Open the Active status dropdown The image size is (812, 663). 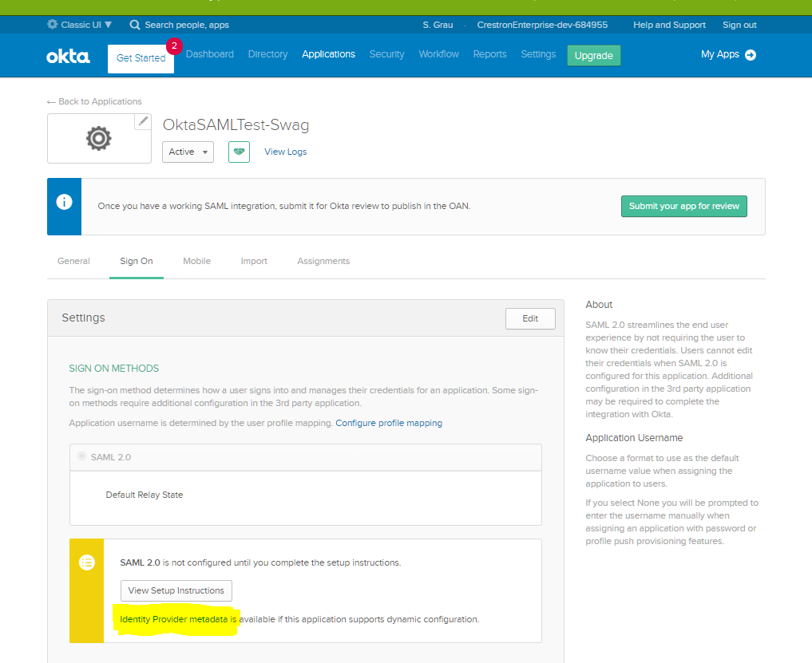coord(188,152)
